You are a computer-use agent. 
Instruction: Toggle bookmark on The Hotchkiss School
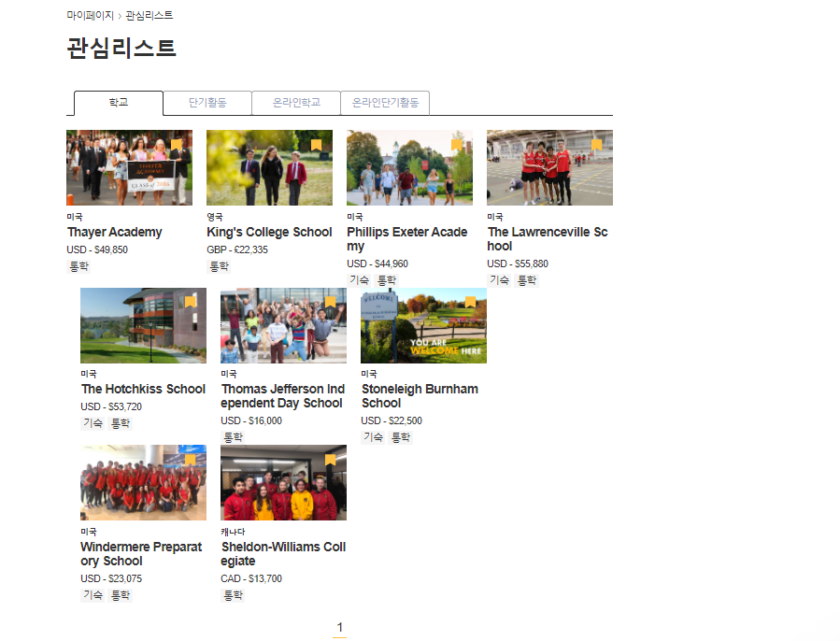tap(191, 302)
